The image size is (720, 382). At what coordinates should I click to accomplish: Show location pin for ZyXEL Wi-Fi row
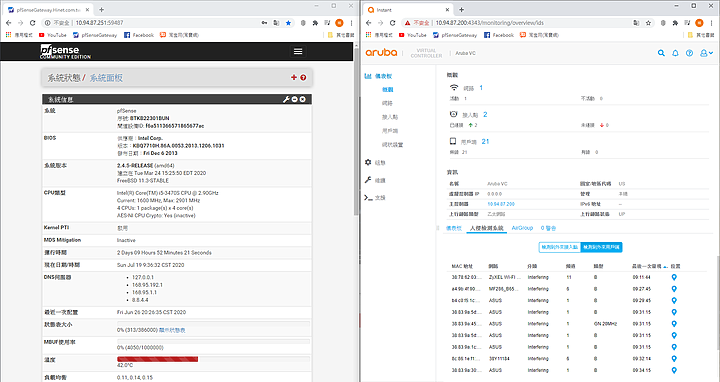(x=674, y=277)
